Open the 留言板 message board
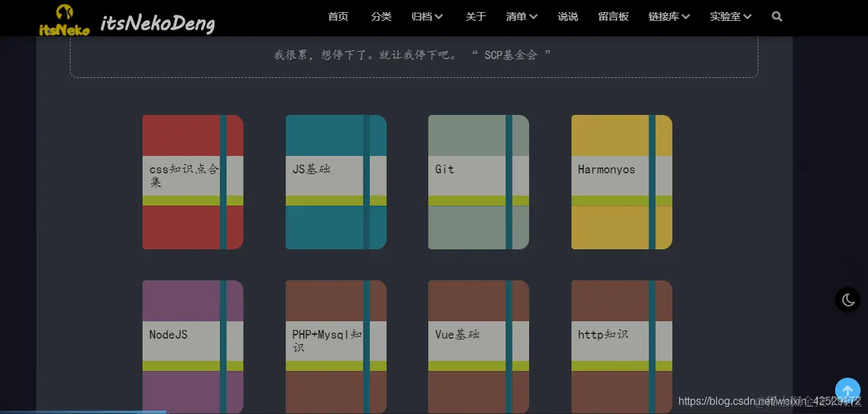This screenshot has width=868, height=414. [613, 17]
